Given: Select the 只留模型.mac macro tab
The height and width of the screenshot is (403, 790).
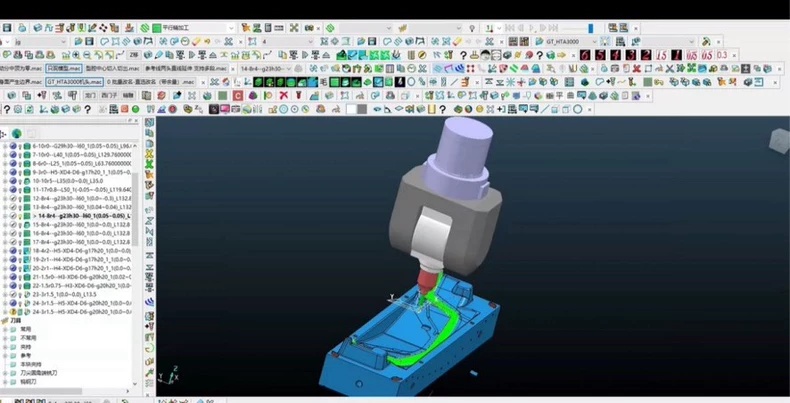Looking at the screenshot, I should [x=63, y=69].
